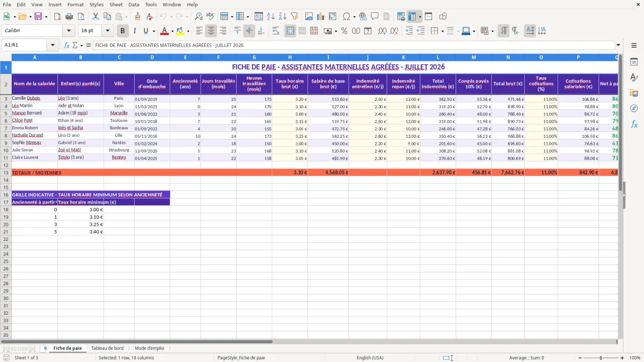Click the Zoom In plus button
Image resolution: width=644 pixels, height=362 pixels.
(623, 358)
